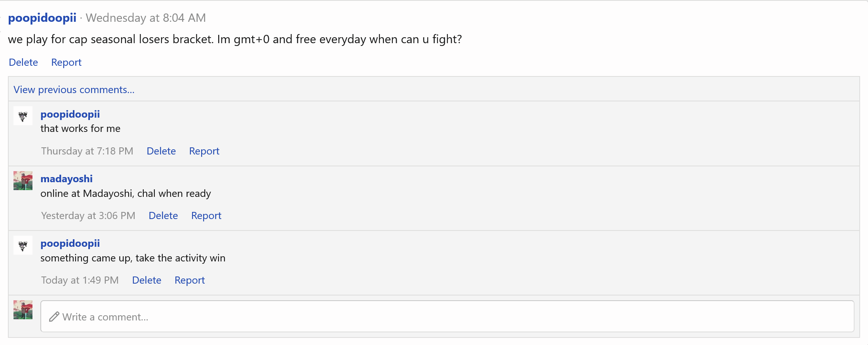Focus the Write a comment field

447,316
